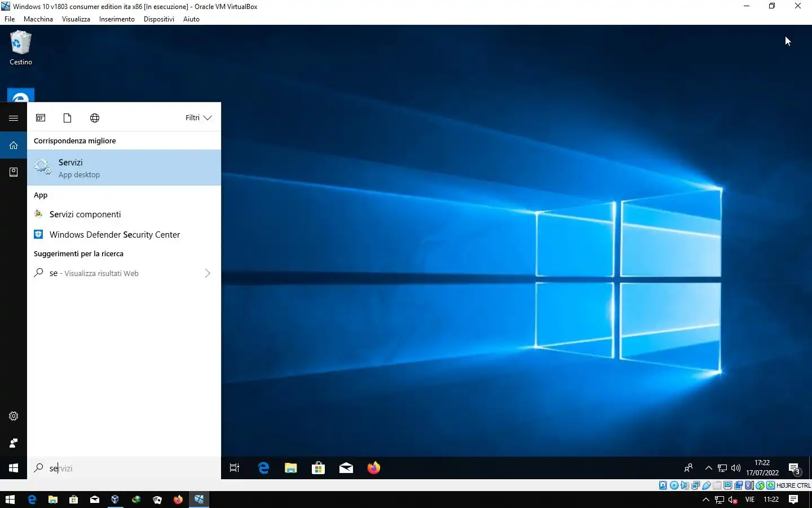Open Mail on the host taskbar
Viewport: 812px width, 508px height.
pyautogui.click(x=94, y=500)
